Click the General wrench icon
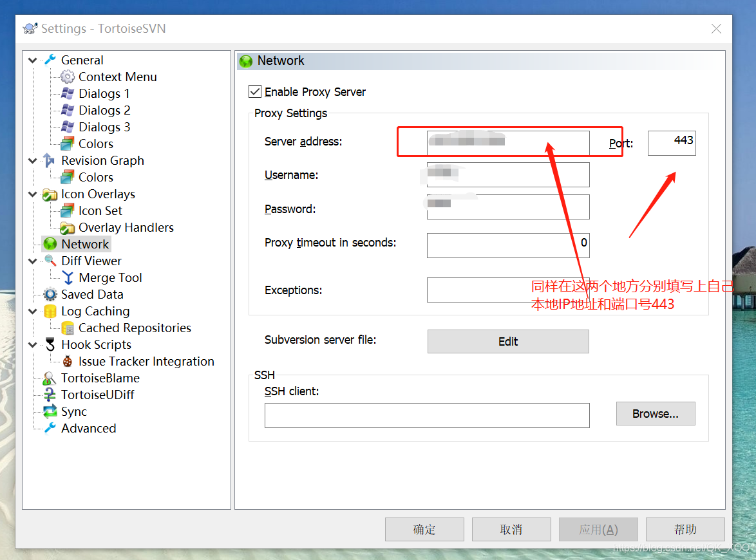Viewport: 756px width, 560px height. coord(50,60)
